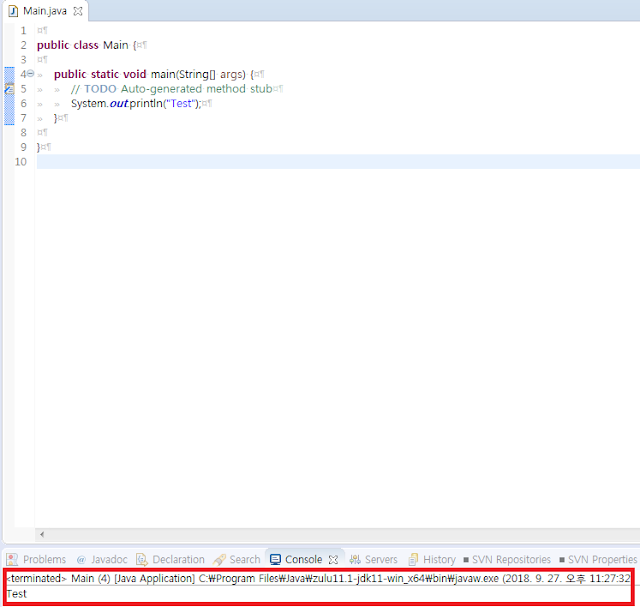
Task: Click the Java file icon on Main.java tab
Action: 13,11
